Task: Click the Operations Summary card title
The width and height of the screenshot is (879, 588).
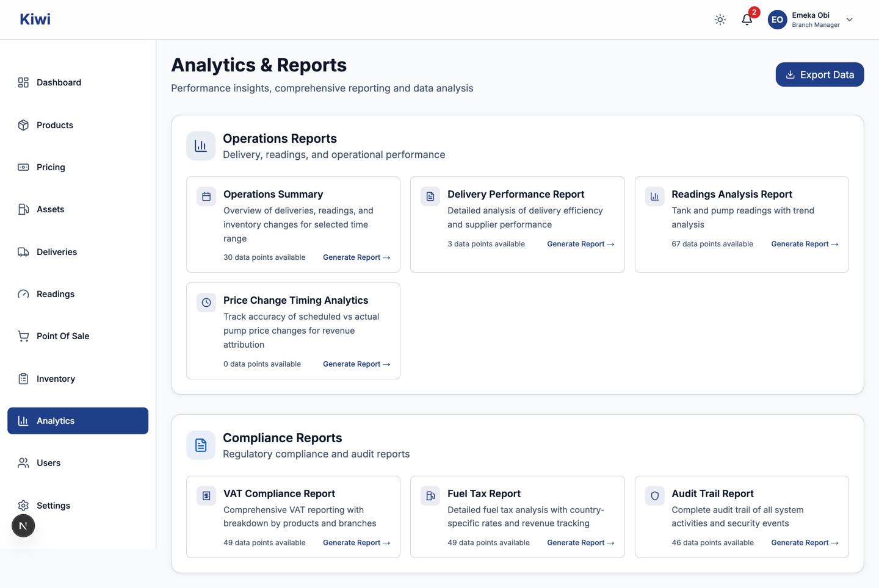Action: (273, 194)
